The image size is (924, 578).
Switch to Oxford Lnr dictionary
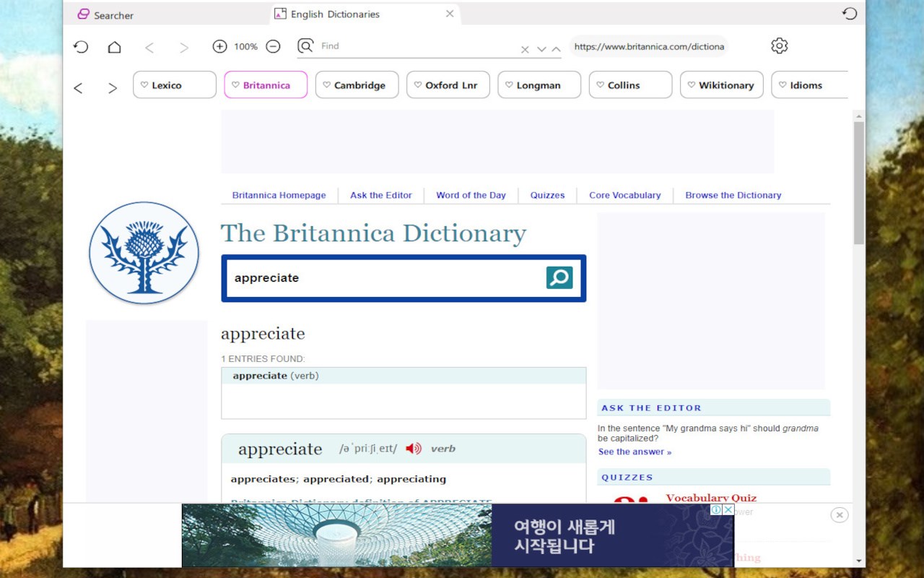coord(448,85)
